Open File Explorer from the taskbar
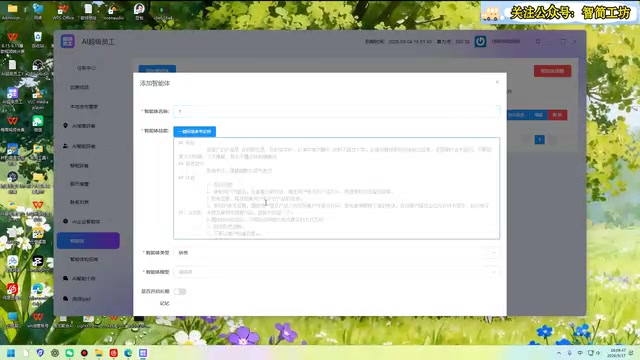 99,353
